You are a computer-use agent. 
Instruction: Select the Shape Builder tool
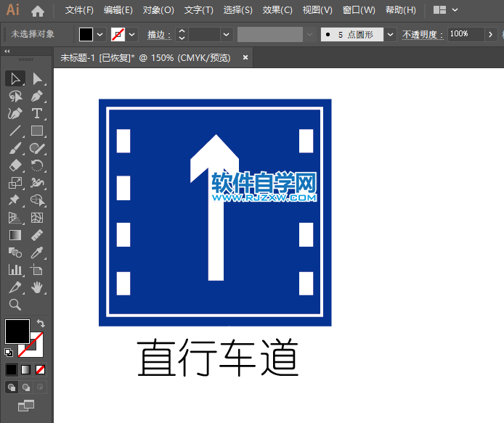[37, 200]
